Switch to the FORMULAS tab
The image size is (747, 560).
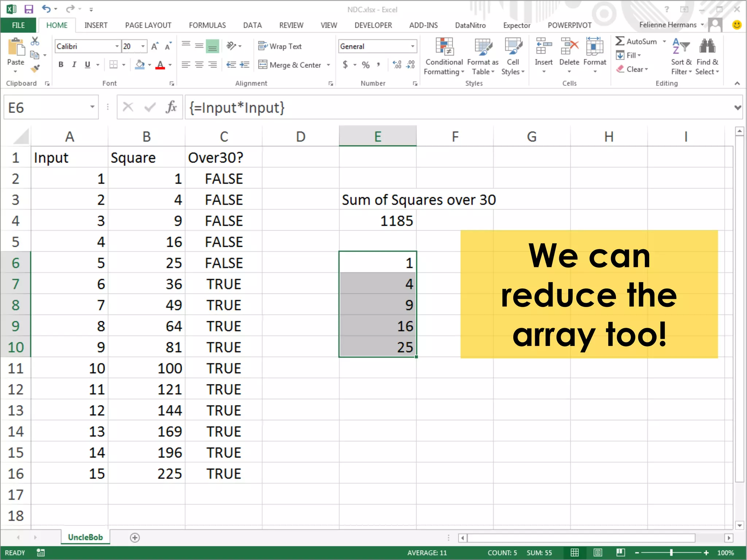click(x=207, y=25)
